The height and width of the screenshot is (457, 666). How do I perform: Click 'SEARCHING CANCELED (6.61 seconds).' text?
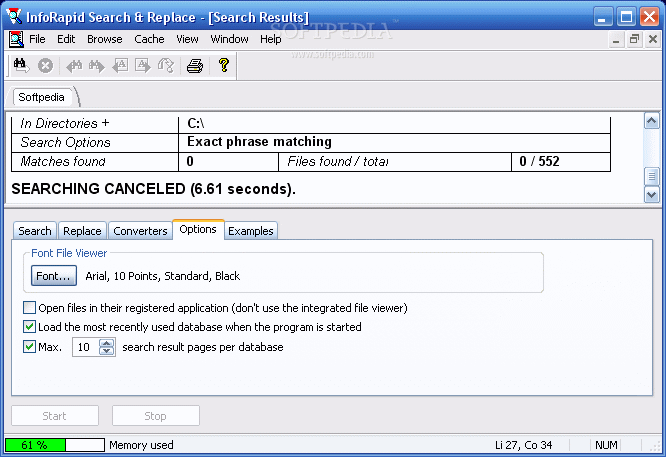[153, 189]
